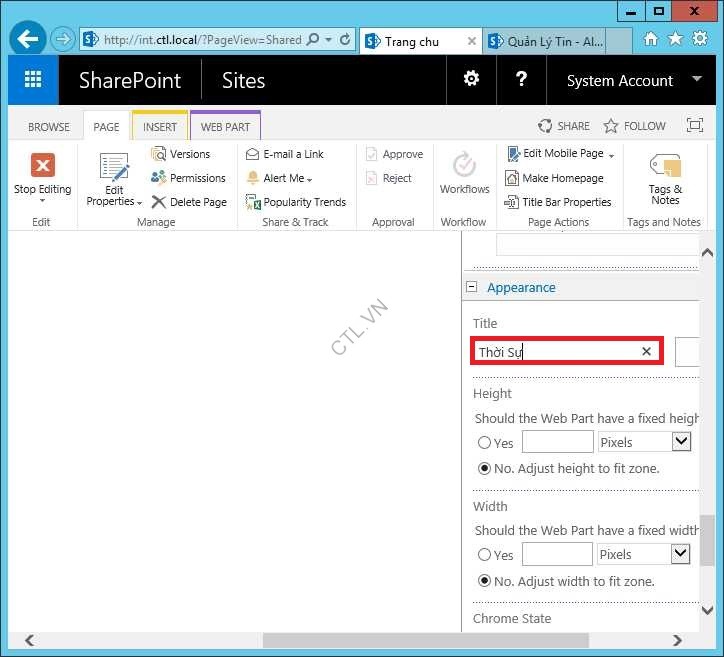
Task: Click the Delete Page icon
Action: tap(159, 202)
